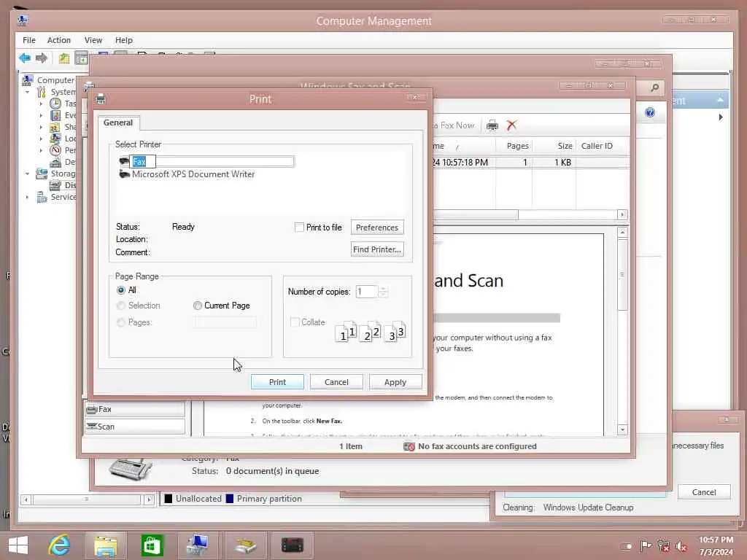The image size is (747, 560).
Task: Select the Shared Folders icon in tree
Action: pyautogui.click(x=55, y=127)
